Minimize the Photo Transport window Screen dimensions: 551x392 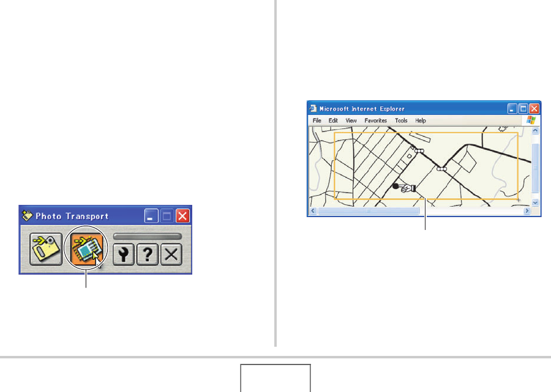pos(151,216)
